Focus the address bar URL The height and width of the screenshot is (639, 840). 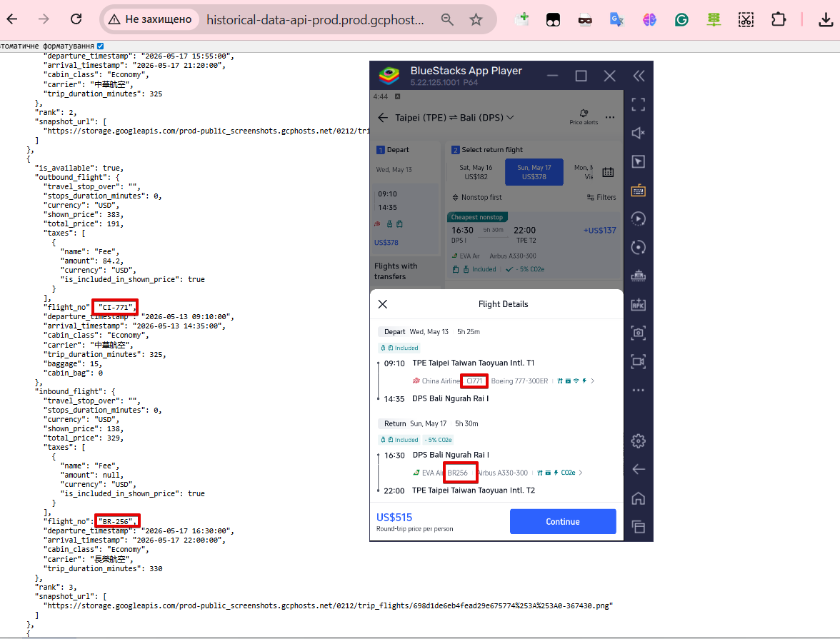[x=315, y=20]
